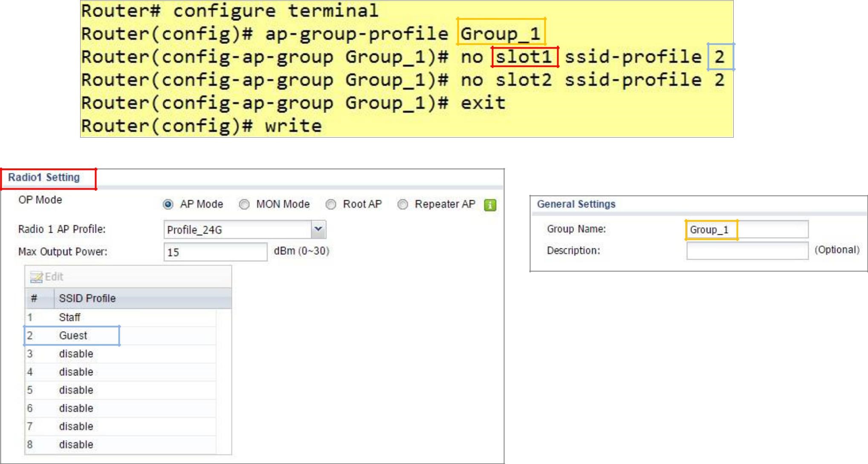
Task: Open the Radio 1 AP Profile dropdown arrow
Action: [318, 229]
